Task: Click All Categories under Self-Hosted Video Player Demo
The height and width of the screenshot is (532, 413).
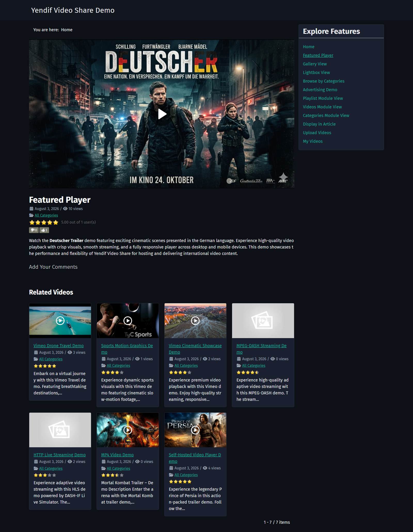Action: 186,475
